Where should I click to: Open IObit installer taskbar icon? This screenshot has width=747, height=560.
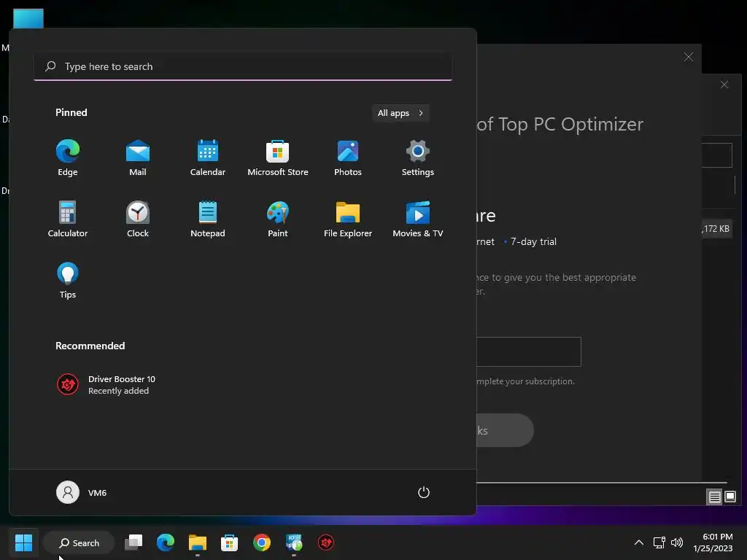[294, 542]
